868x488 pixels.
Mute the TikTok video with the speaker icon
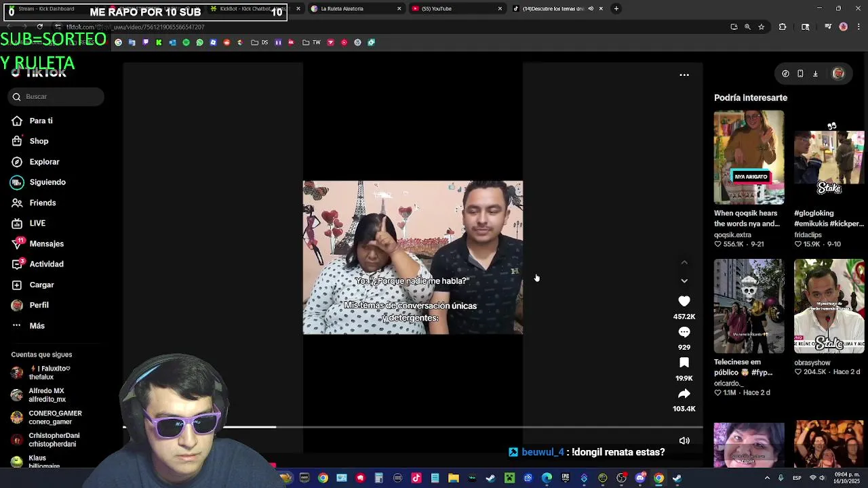(684, 441)
